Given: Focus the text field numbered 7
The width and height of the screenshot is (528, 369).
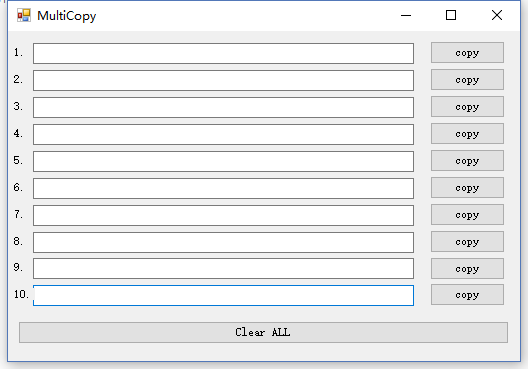Looking at the screenshot, I should (x=223, y=215).
